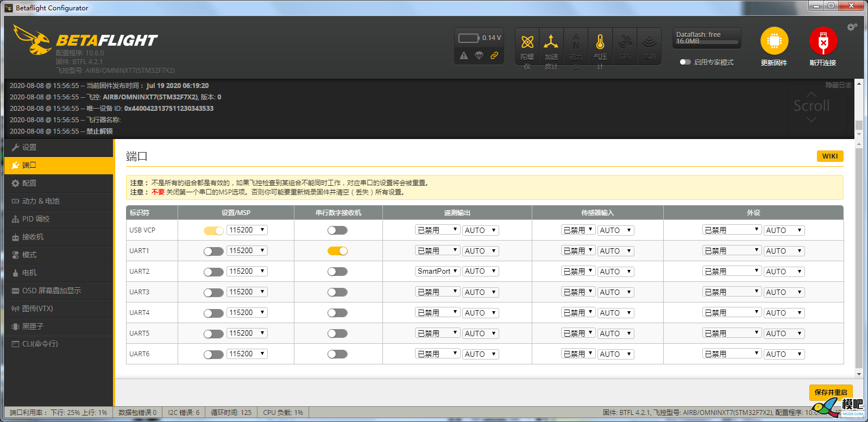868x422 pixels.
Task: Click the UART2 identifier cell
Action: 152,272
